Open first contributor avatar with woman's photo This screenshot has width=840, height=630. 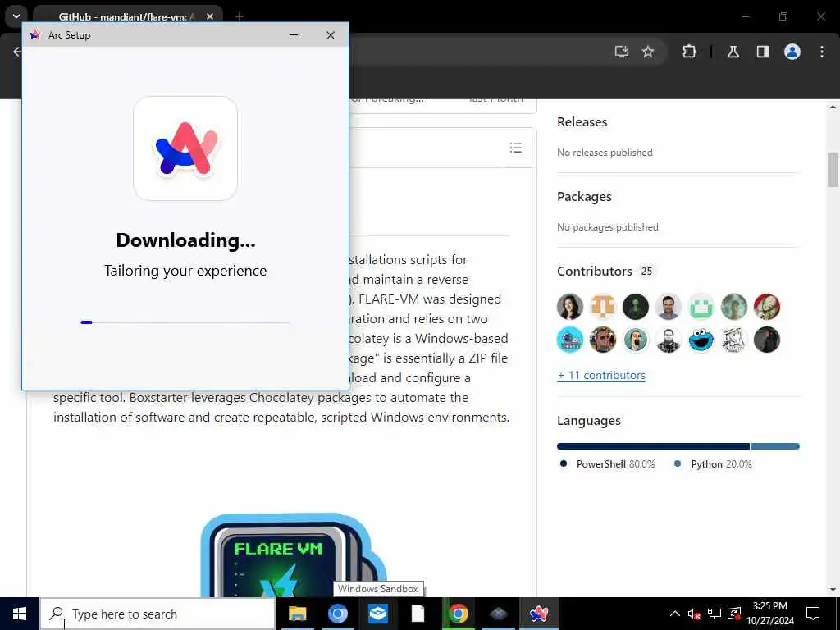[x=570, y=307]
